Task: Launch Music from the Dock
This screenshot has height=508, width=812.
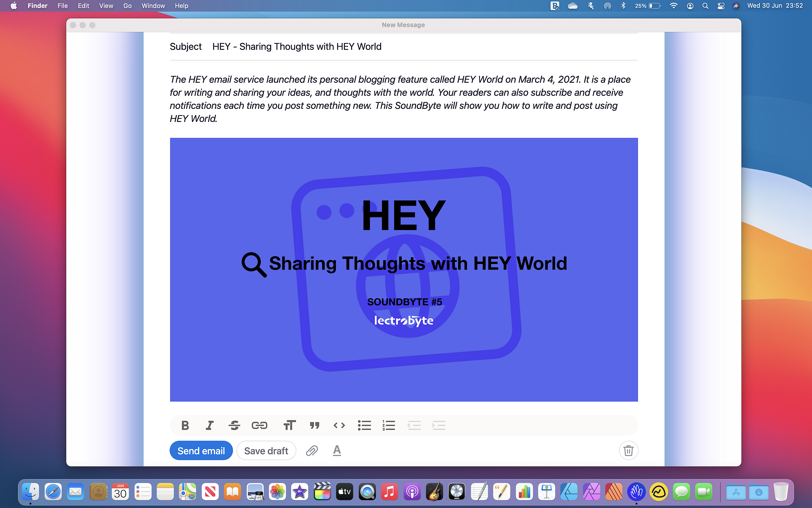Action: [x=389, y=492]
